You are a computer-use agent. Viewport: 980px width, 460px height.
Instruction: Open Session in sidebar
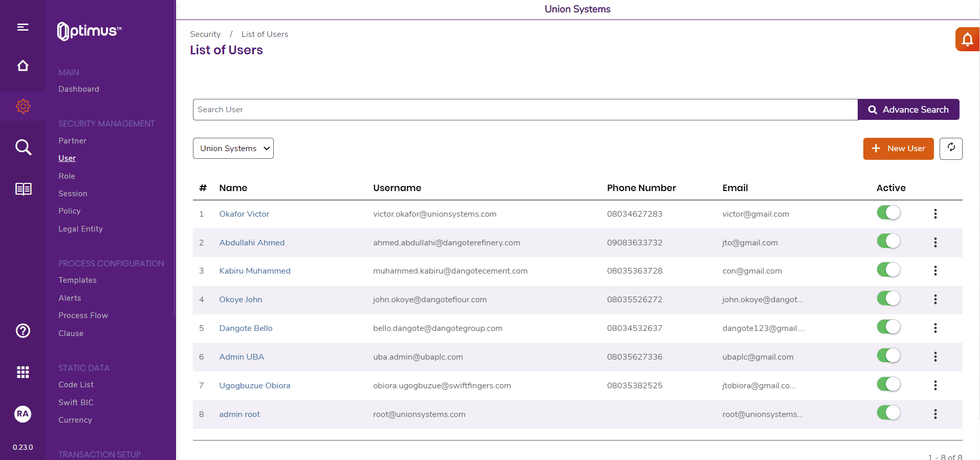point(73,194)
